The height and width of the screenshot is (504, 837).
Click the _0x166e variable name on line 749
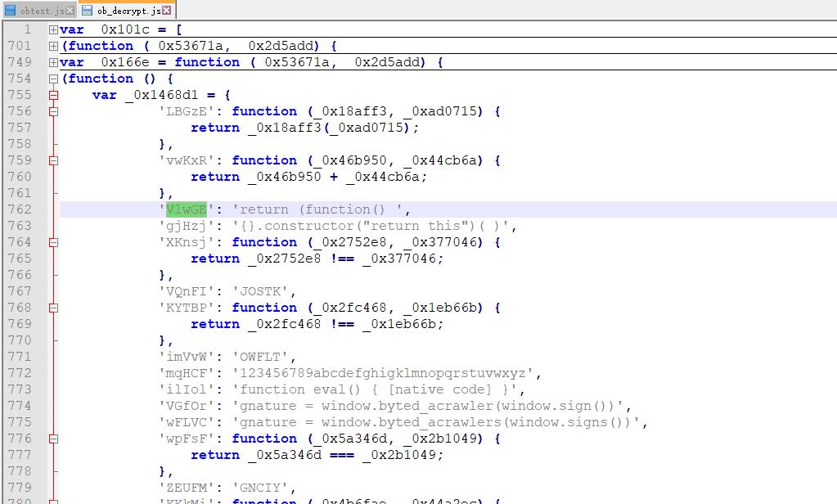[x=121, y=62]
